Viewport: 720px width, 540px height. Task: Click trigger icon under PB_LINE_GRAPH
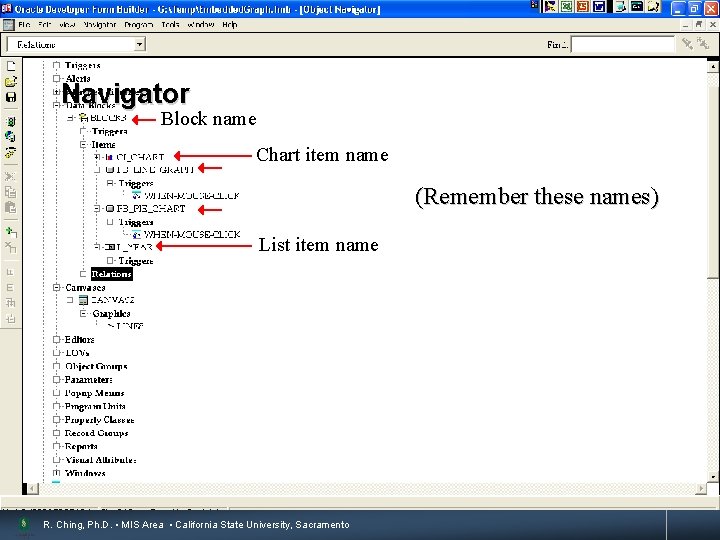point(136,196)
